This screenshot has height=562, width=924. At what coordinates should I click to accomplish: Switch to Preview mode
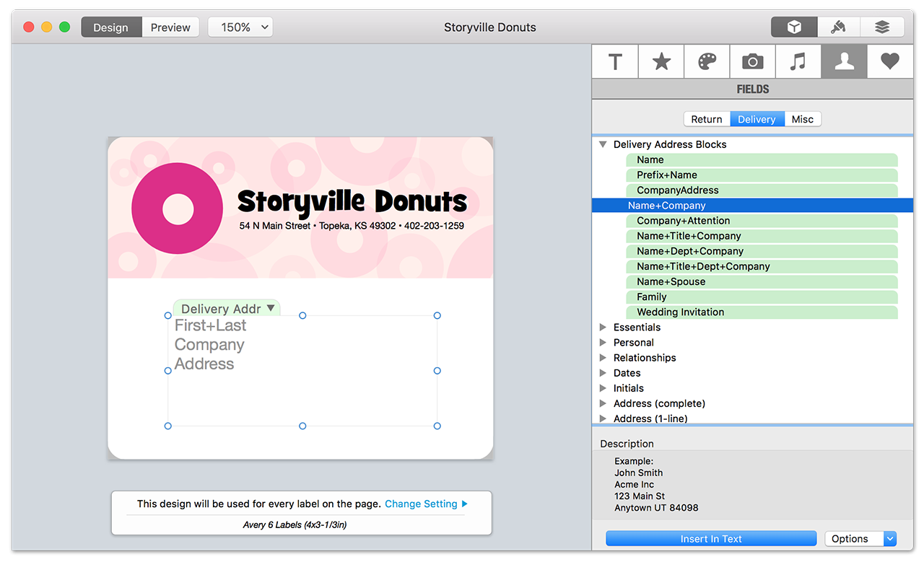[x=170, y=27]
